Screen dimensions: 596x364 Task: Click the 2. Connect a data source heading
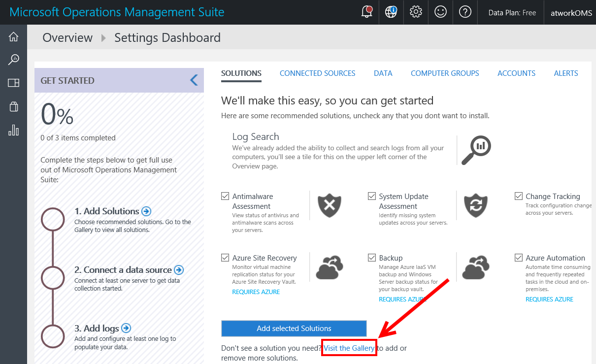click(123, 270)
